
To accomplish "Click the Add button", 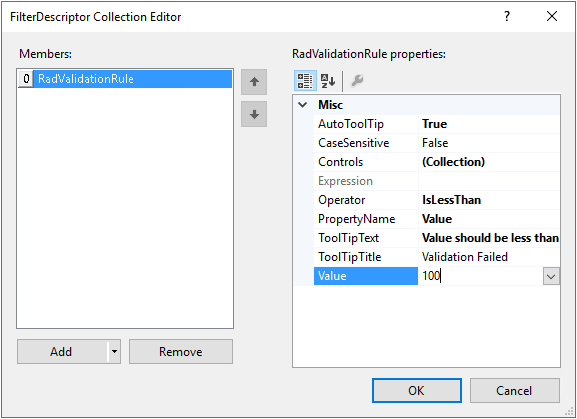I will [62, 352].
